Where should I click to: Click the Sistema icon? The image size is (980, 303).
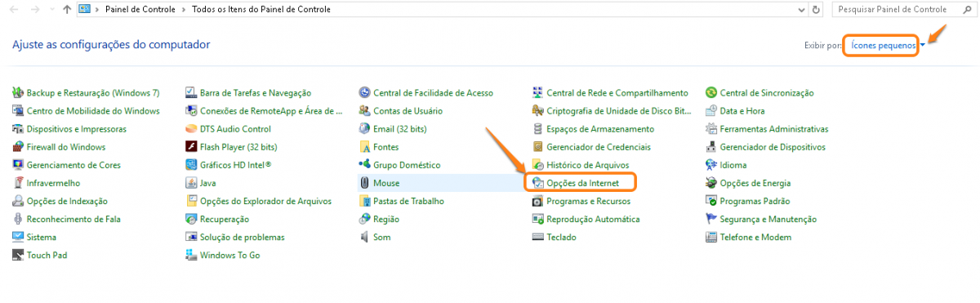[18, 237]
